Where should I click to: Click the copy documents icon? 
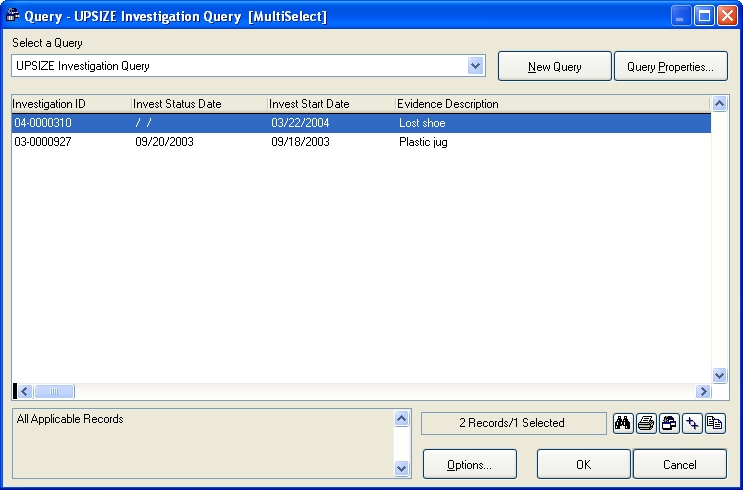[x=715, y=423]
